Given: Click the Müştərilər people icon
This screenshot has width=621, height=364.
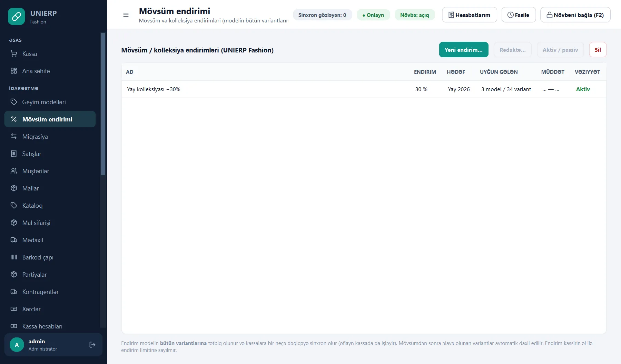Looking at the screenshot, I should (x=14, y=171).
